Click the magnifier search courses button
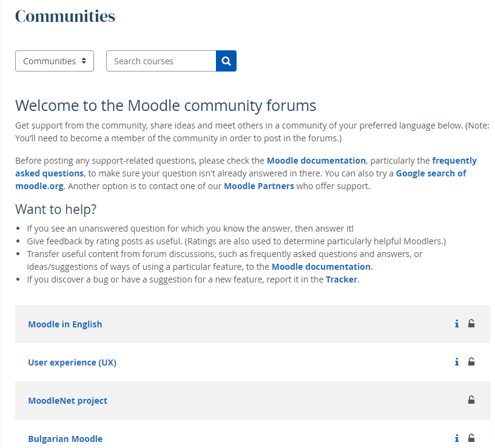This screenshot has width=495, height=448. [226, 61]
